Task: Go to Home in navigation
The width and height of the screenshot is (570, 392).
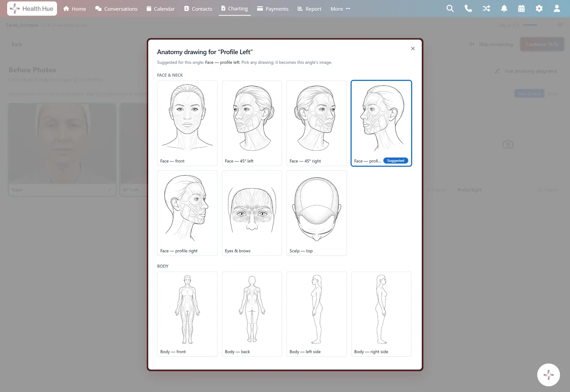Action: pyautogui.click(x=74, y=9)
